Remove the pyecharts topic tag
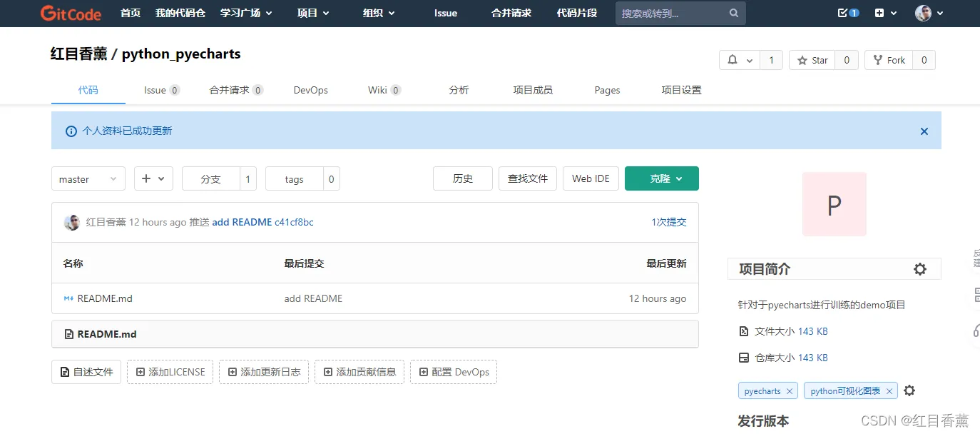The image size is (980, 434). [789, 391]
